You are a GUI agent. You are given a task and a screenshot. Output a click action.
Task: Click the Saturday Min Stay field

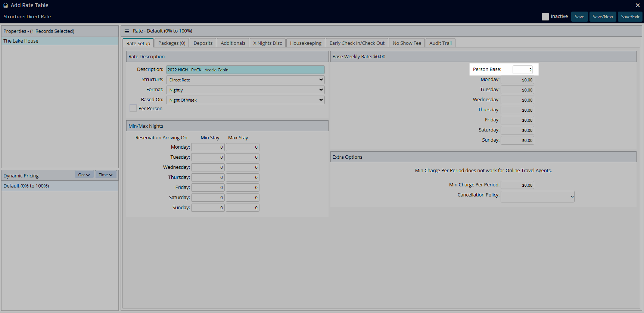point(208,198)
